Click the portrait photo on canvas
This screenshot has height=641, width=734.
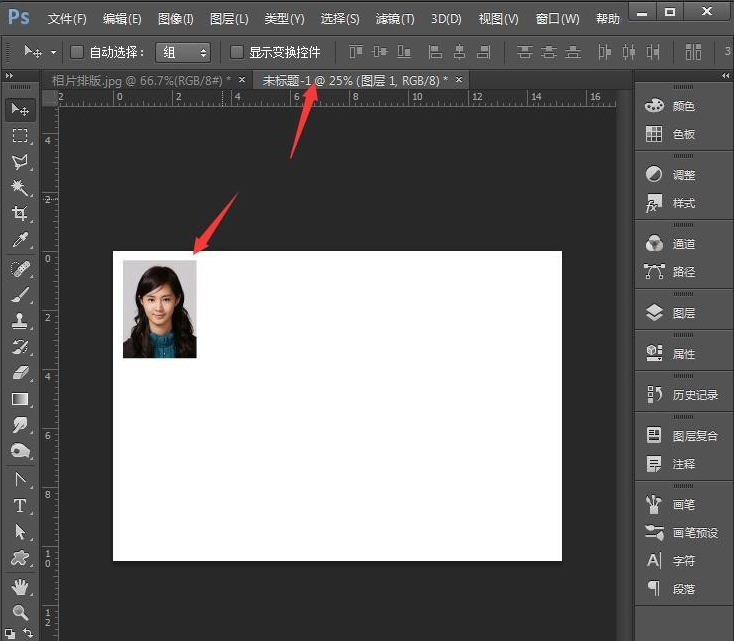click(159, 309)
